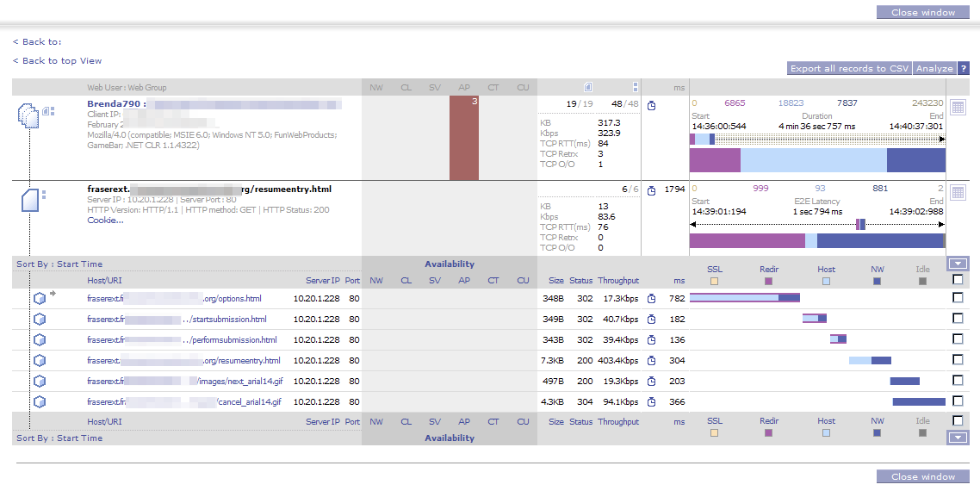
Task: Check the box for next_arial14.gif row
Action: pos(958,380)
